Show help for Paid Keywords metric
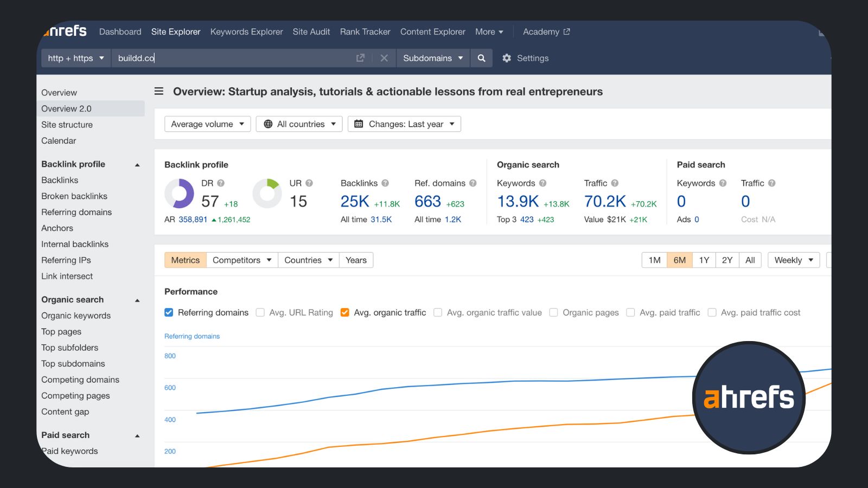Screen dimensions: 868x488 coord(723,183)
